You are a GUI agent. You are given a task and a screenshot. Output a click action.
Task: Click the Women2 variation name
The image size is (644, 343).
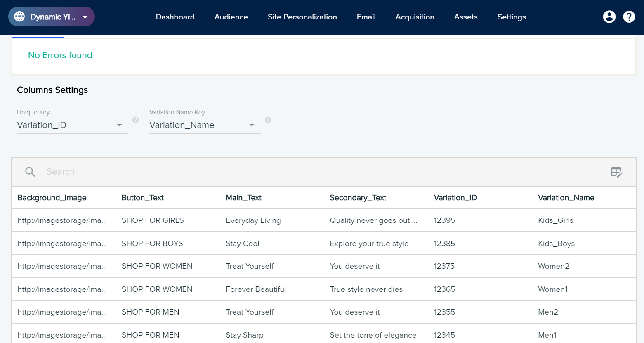click(554, 266)
